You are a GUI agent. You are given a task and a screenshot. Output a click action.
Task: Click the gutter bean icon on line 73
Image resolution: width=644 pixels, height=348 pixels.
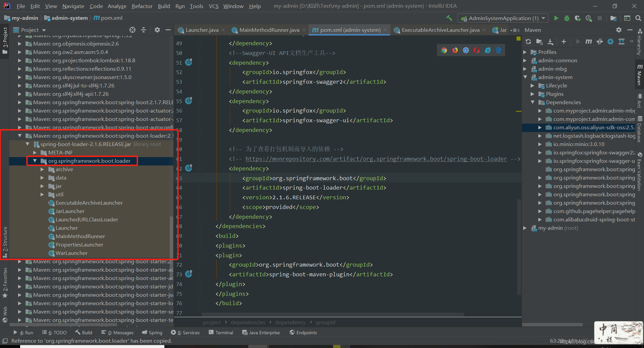[189, 274]
